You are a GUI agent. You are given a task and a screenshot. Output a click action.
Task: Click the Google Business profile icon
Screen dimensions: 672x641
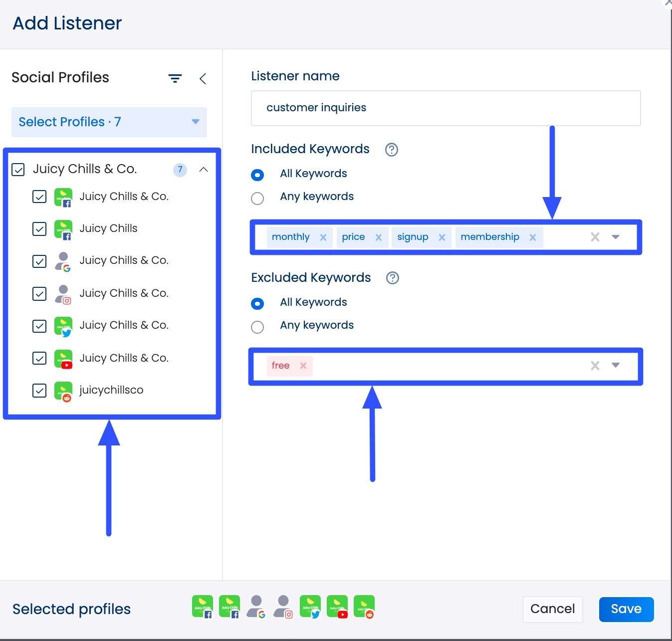63,261
